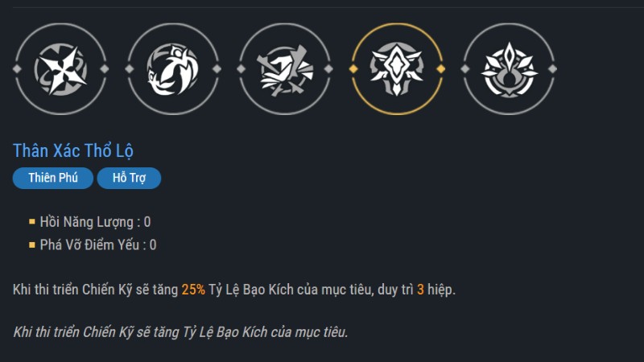
Task: Click the grey diamond left of the shuriken icon
Action: (16, 69)
